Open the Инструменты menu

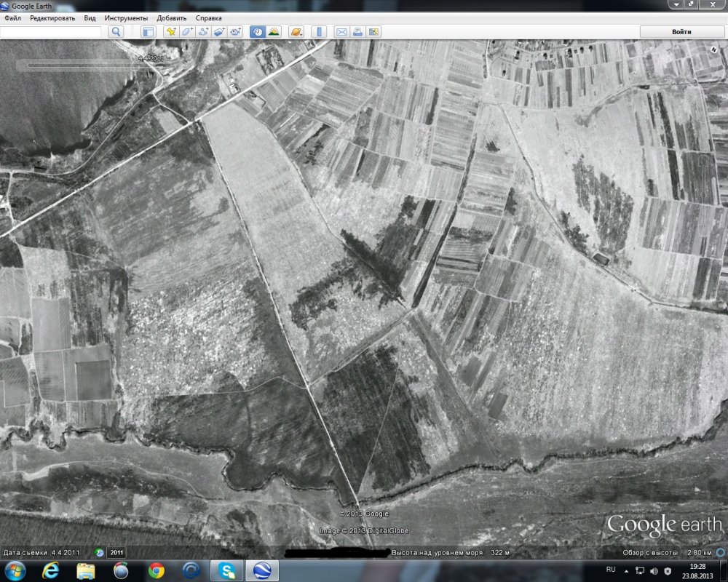[x=126, y=17]
